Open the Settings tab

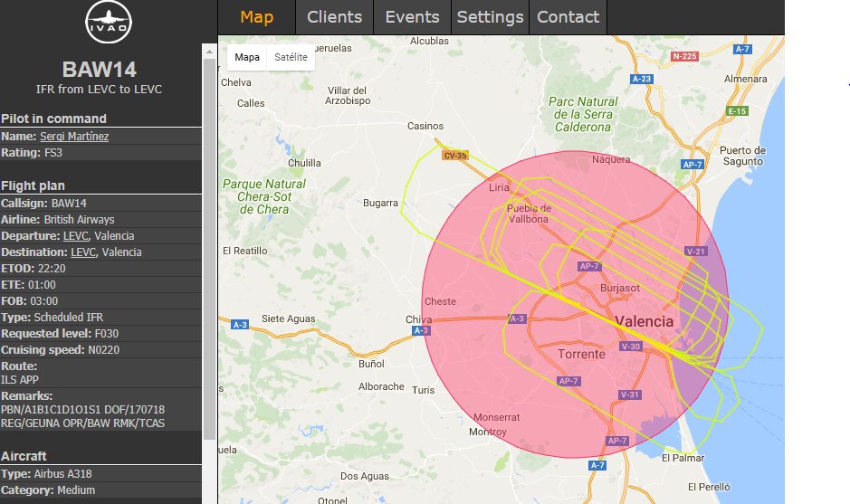click(490, 17)
